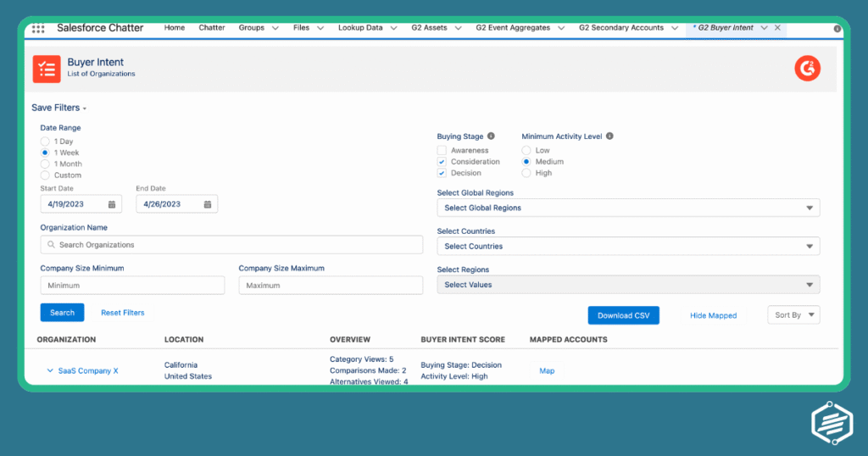Close the G2 Buyer Intent tab

778,28
